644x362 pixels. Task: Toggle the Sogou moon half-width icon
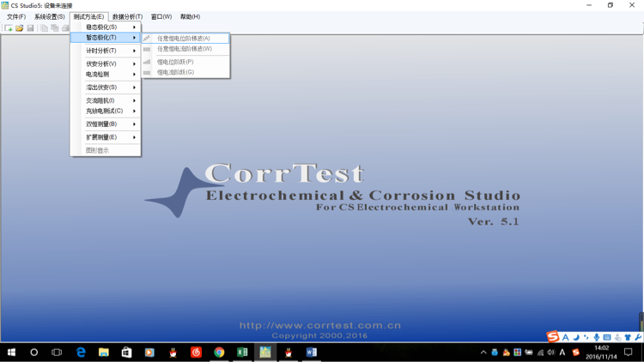tap(576, 337)
